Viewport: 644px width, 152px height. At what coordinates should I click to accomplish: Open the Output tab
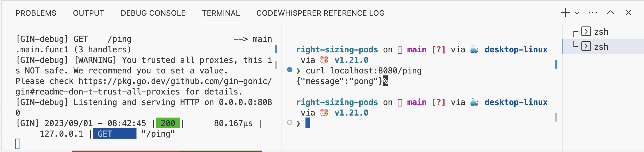click(x=88, y=13)
